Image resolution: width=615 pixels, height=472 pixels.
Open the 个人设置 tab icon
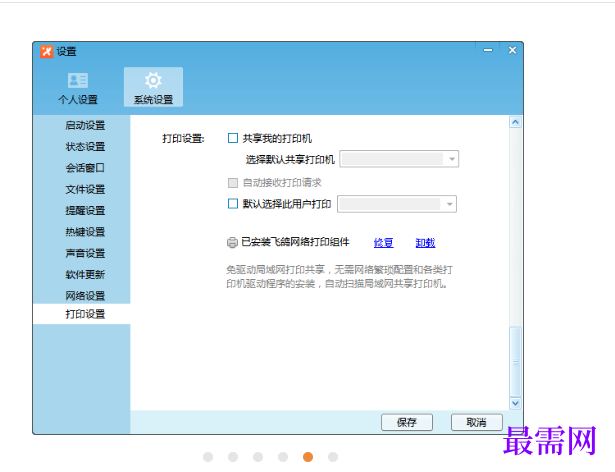(x=78, y=80)
